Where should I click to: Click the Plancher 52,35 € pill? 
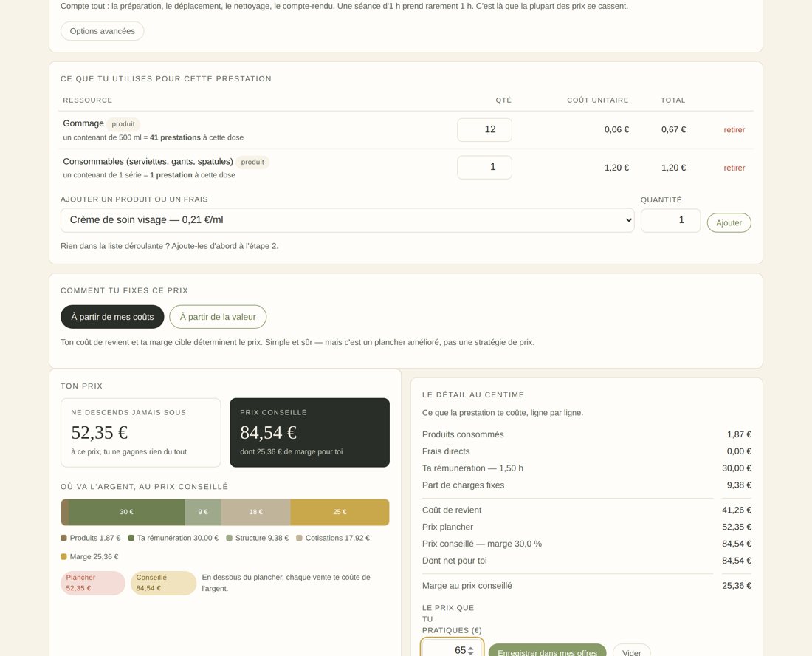click(x=93, y=583)
